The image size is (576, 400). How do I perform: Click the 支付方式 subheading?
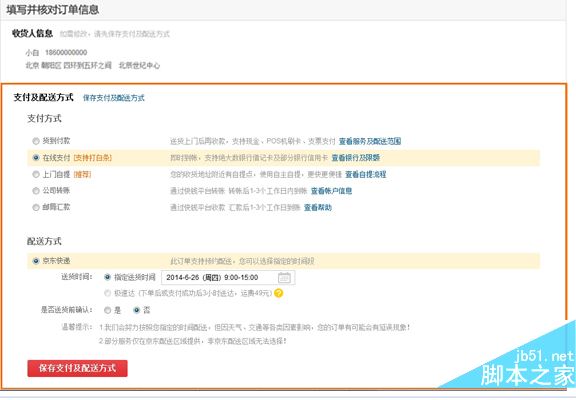coord(44,118)
